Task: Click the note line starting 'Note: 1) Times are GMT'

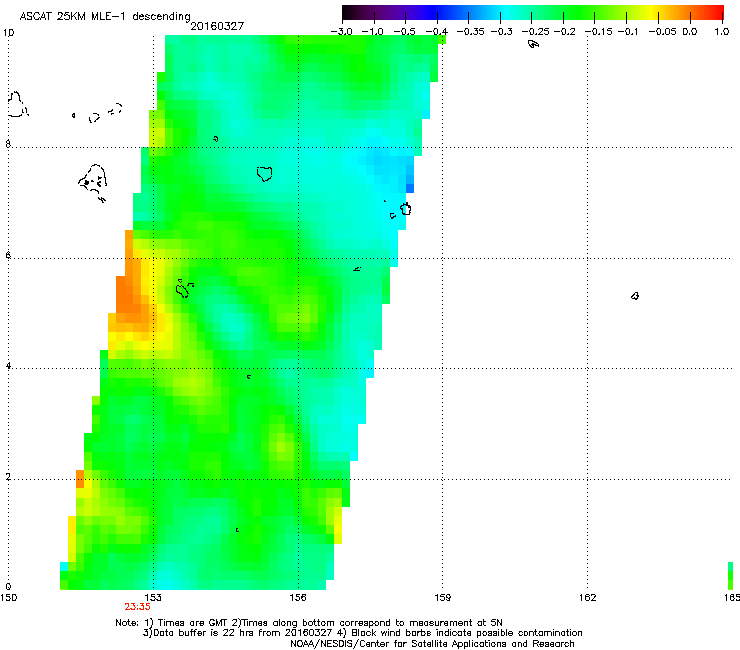Action: (x=309, y=623)
